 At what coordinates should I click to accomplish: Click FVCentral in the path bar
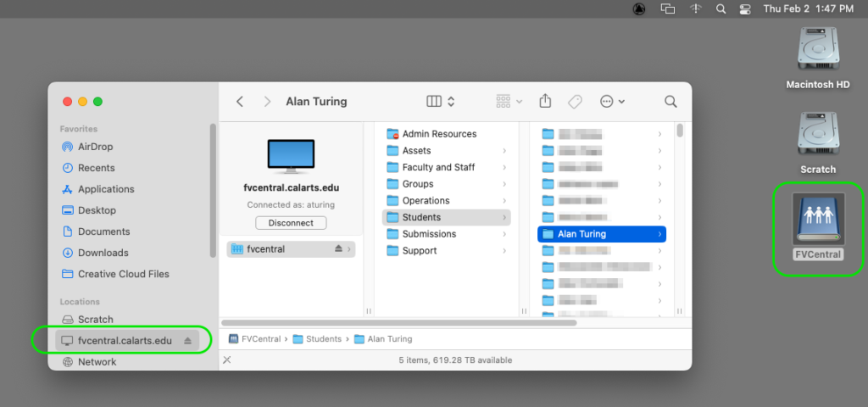[x=254, y=339]
